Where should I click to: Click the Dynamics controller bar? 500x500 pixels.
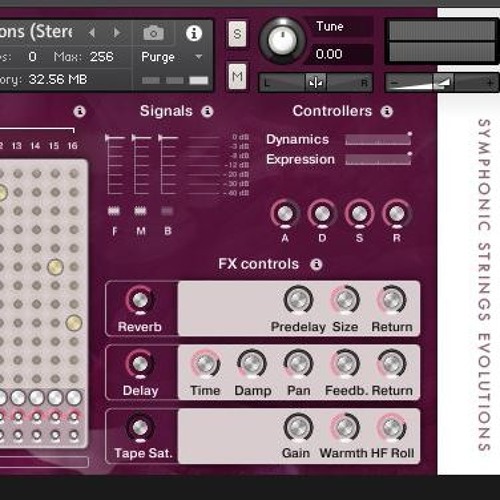tap(378, 139)
